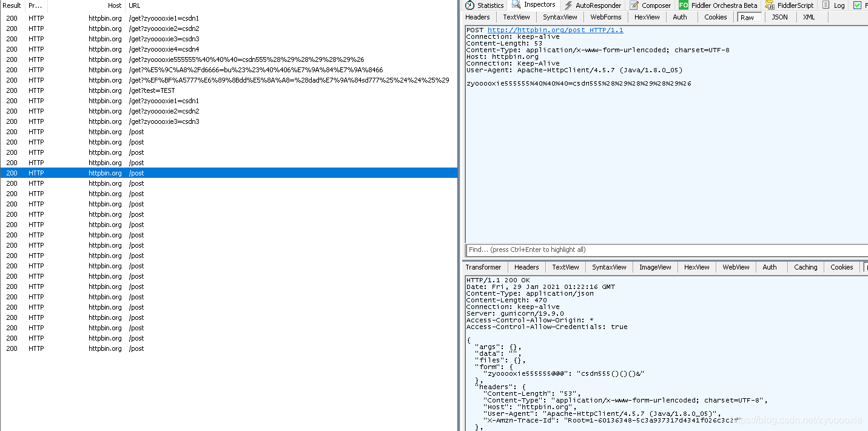Image resolution: width=868 pixels, height=431 pixels.
Task: Select session with URL starting /get?zyooooxie555555
Action: click(x=229, y=59)
